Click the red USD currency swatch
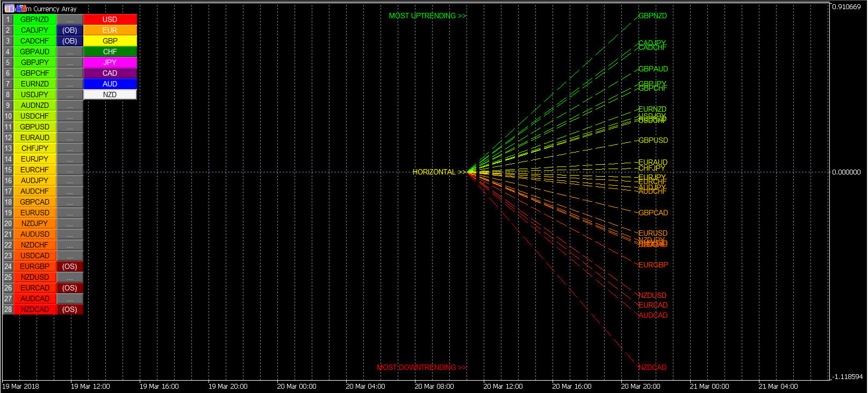 pos(110,19)
